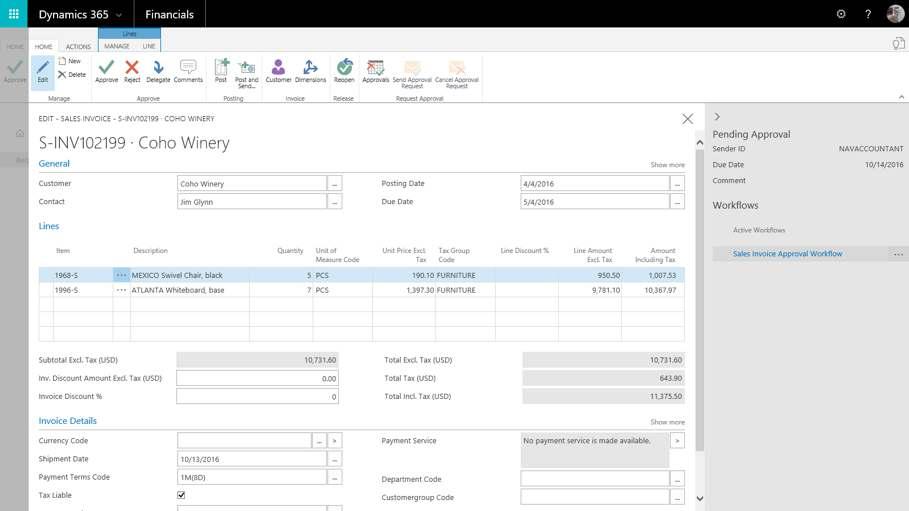This screenshot has width=909, height=511.
Task: Open Contact lookup ellipsis button
Action: point(334,202)
